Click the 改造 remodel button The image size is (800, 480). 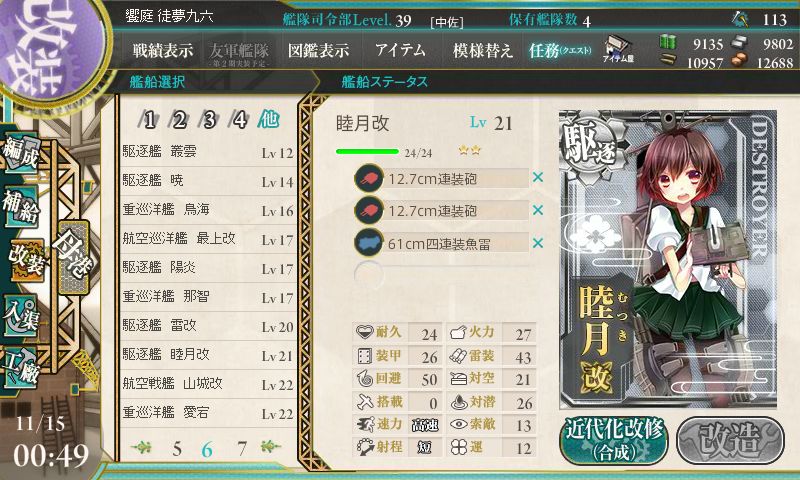[731, 440]
